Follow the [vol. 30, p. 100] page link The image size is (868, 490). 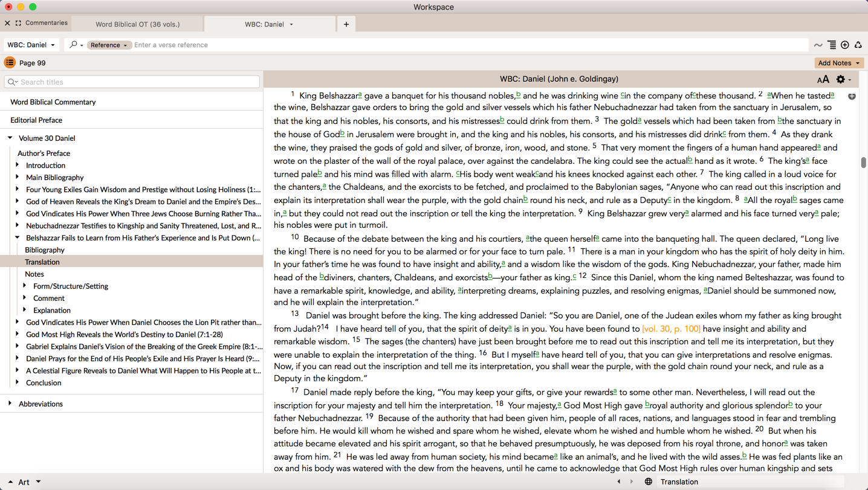671,329
